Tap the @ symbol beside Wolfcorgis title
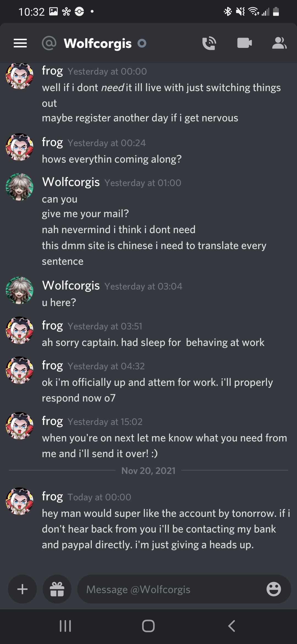The height and width of the screenshot is (644, 297). point(49,43)
